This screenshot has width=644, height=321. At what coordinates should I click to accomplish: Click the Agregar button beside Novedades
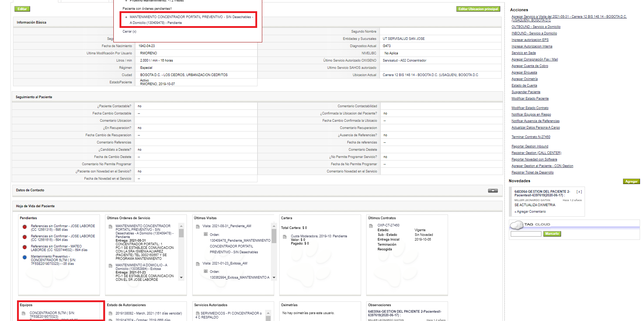(x=631, y=182)
